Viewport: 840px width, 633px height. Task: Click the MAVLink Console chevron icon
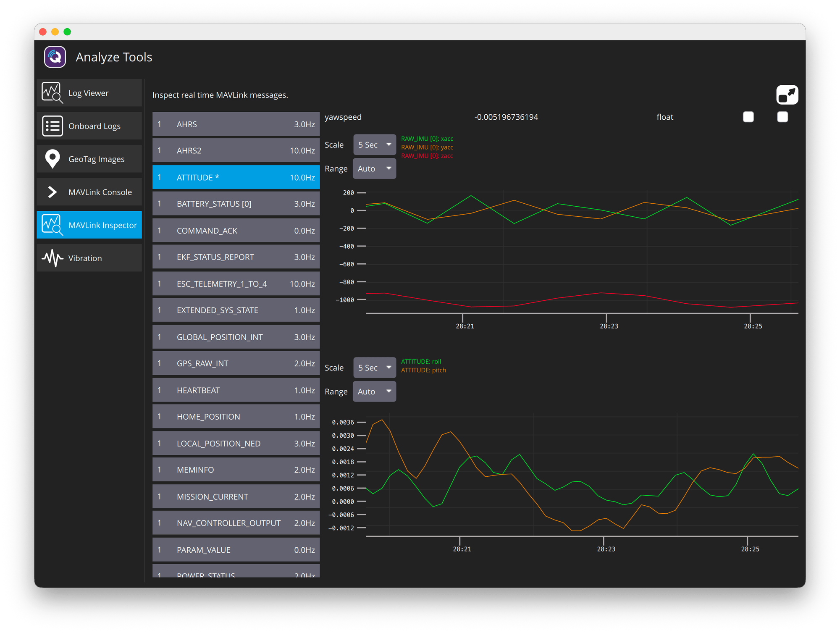pos(52,192)
